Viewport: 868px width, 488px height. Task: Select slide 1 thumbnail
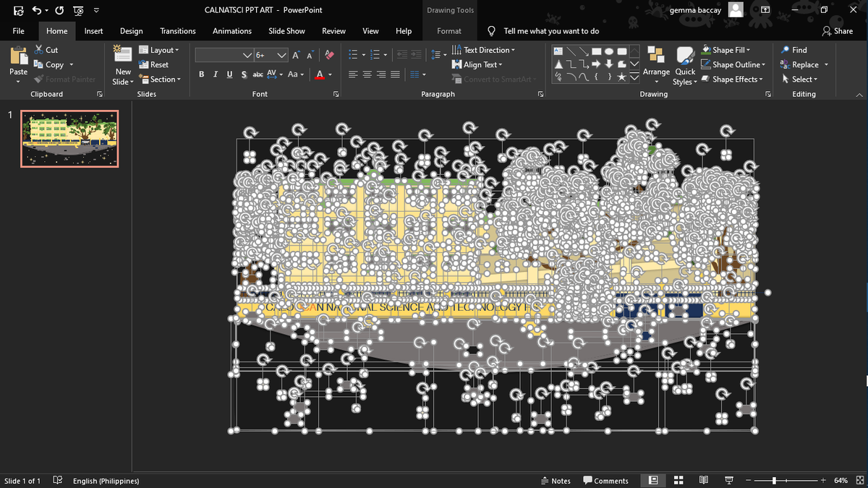point(69,139)
